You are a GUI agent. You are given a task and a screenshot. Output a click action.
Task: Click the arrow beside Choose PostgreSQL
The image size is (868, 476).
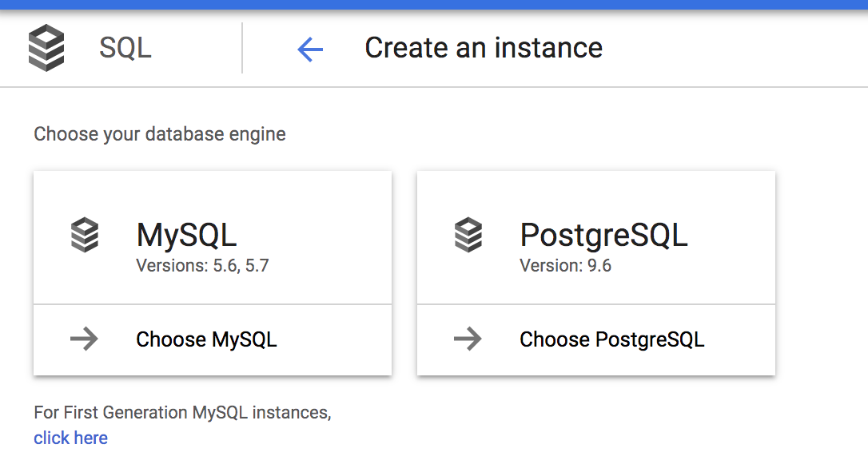[468, 339]
